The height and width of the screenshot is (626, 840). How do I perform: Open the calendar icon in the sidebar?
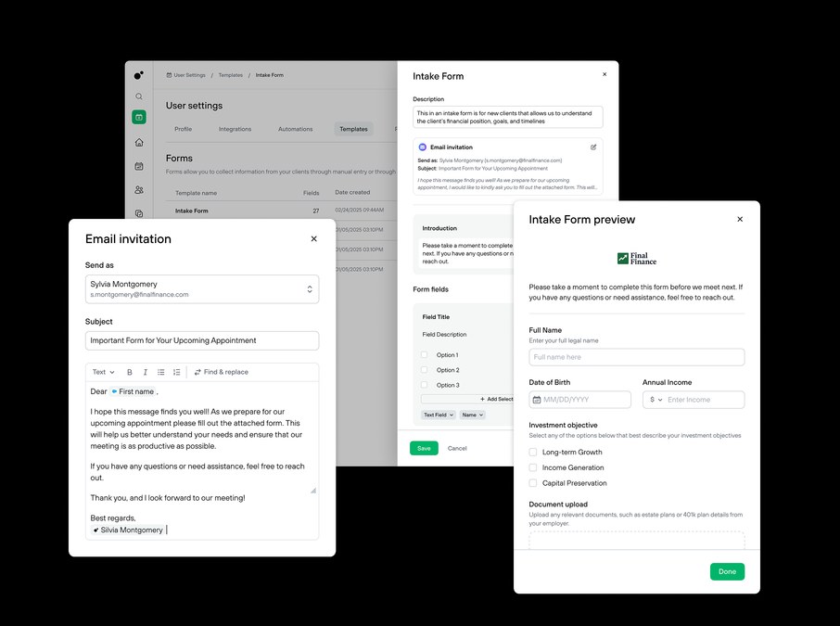(139, 166)
